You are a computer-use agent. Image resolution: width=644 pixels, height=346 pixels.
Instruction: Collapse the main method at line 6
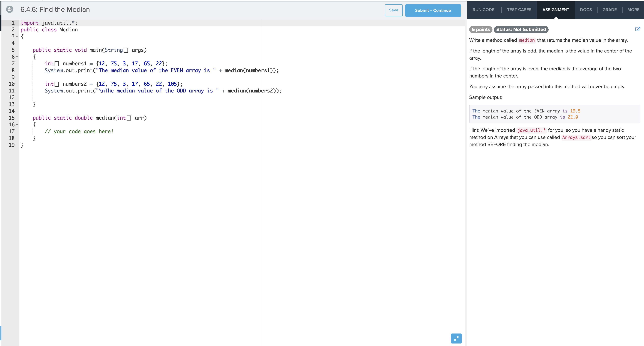(17, 57)
